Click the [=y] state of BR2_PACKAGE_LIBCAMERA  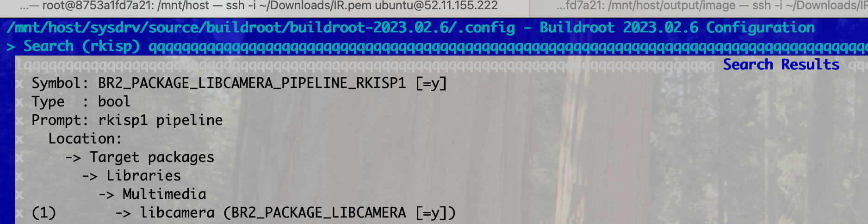coord(431,213)
